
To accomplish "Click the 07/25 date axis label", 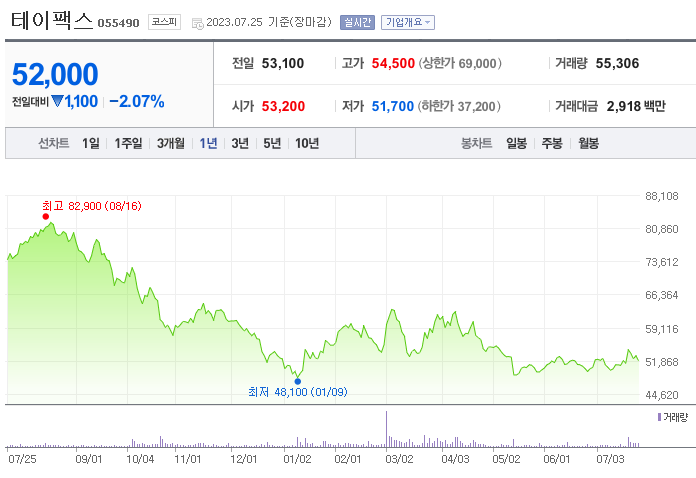I will point(22,459).
